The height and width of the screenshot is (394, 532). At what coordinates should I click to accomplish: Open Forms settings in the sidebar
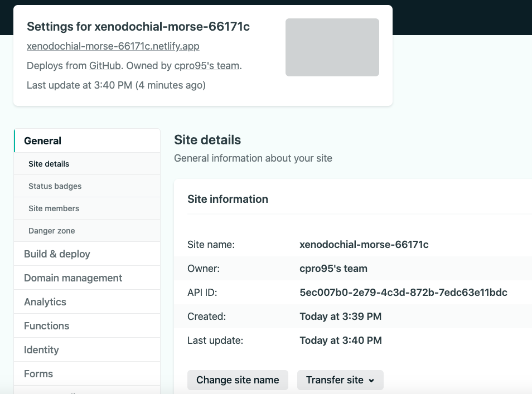[87, 373]
